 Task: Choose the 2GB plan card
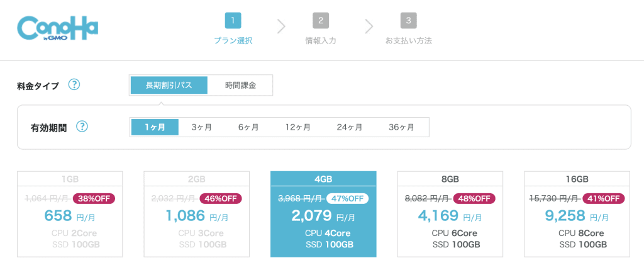(197, 215)
